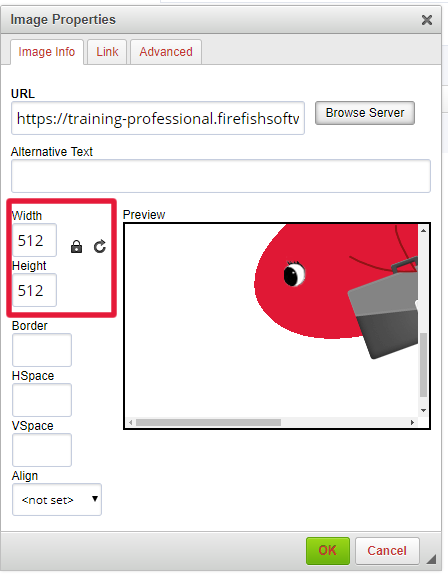Switch to the Link tab
The height and width of the screenshot is (574, 448).
click(107, 52)
